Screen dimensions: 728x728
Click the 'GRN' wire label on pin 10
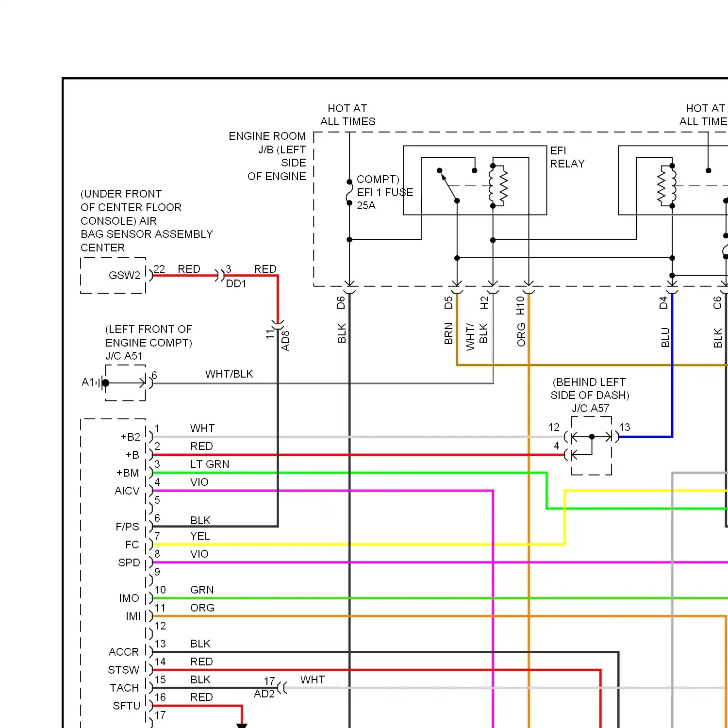tap(202, 590)
